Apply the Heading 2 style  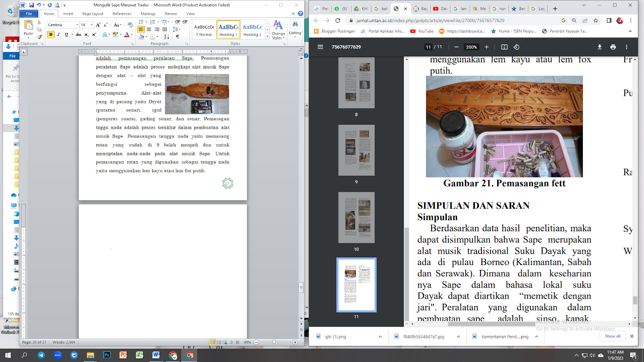pyautogui.click(x=252, y=30)
